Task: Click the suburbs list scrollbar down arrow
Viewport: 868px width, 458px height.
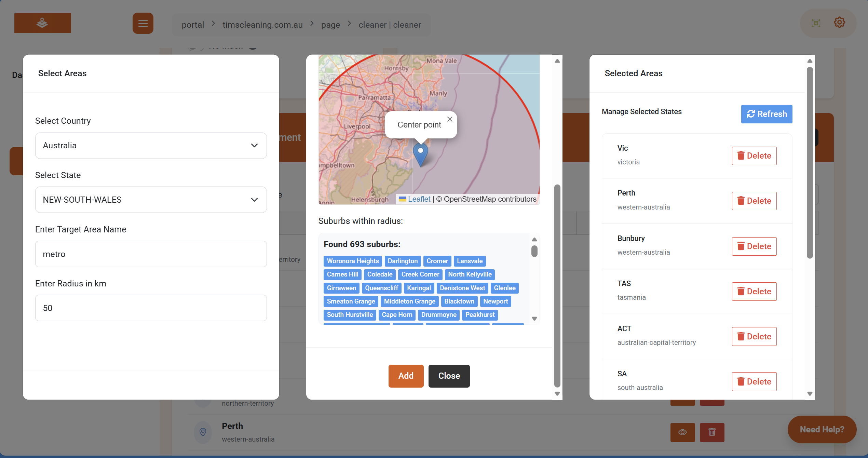Action: pyautogui.click(x=534, y=319)
